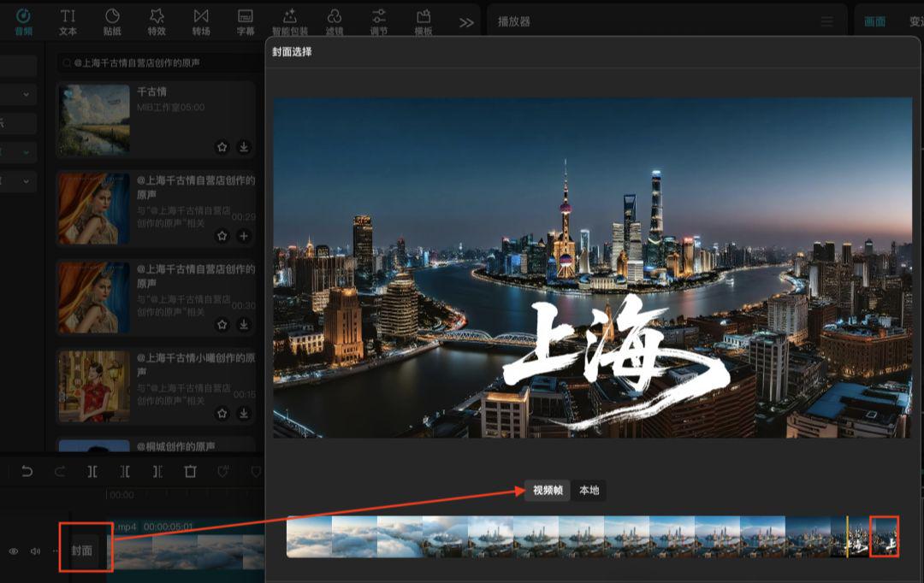This screenshot has width=924, height=583.
Task: Expand hidden tools with the double-arrow chevron
Action: pyautogui.click(x=465, y=21)
